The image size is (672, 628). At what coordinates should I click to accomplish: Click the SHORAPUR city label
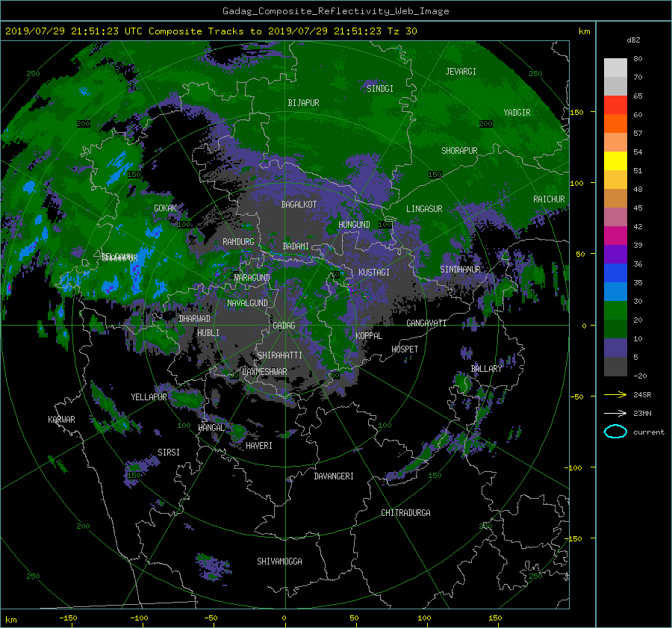click(459, 151)
